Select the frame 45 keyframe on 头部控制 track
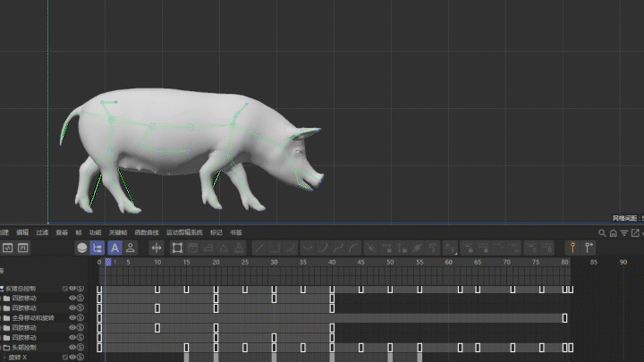This screenshot has height=362, width=644. click(361, 348)
